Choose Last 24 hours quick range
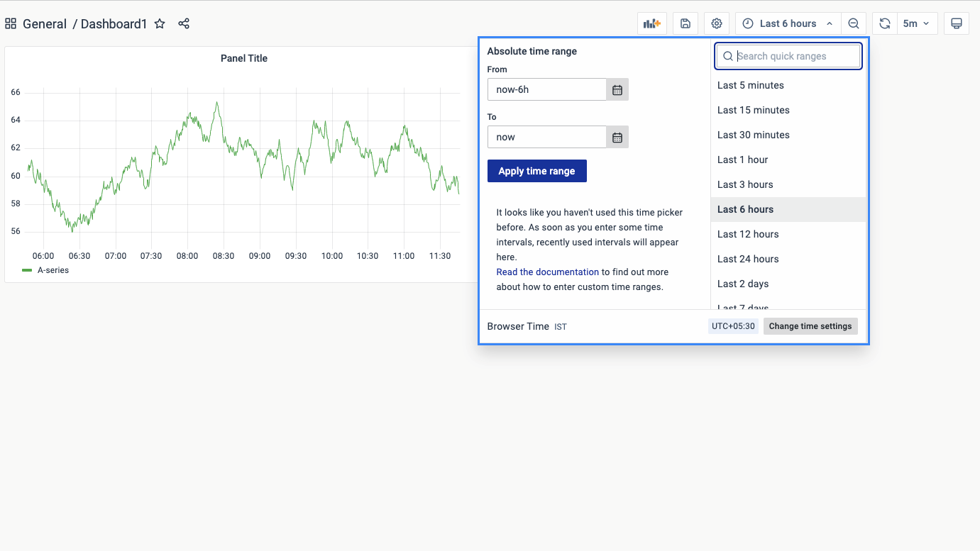This screenshot has height=551, width=980. [x=747, y=259]
